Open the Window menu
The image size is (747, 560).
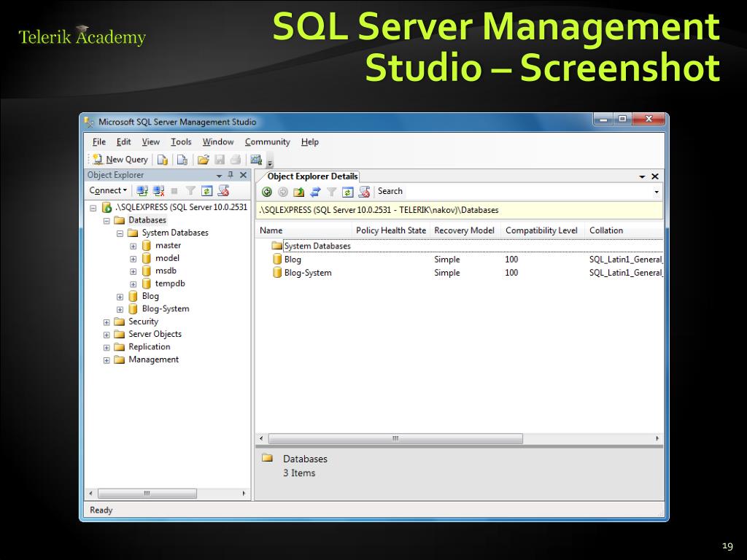(x=218, y=142)
